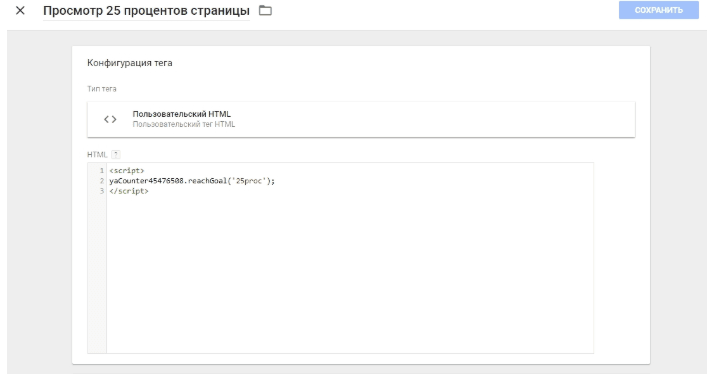The width and height of the screenshot is (713, 380).
Task: Click line number 2 in the gutter
Action: click(102, 181)
